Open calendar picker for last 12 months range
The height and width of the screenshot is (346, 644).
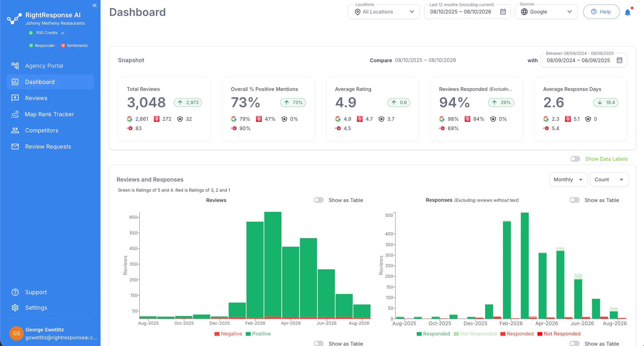503,12
